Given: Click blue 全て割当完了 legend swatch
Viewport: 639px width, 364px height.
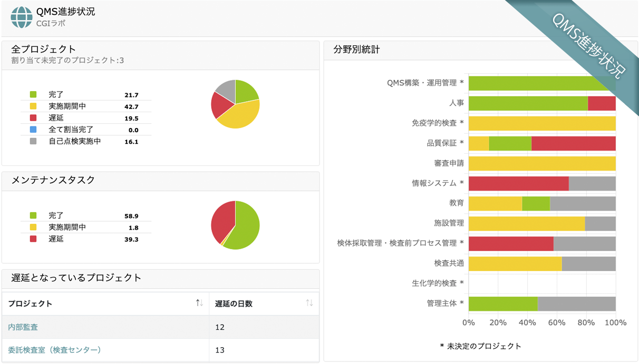Looking at the screenshot, I should 33,130.
